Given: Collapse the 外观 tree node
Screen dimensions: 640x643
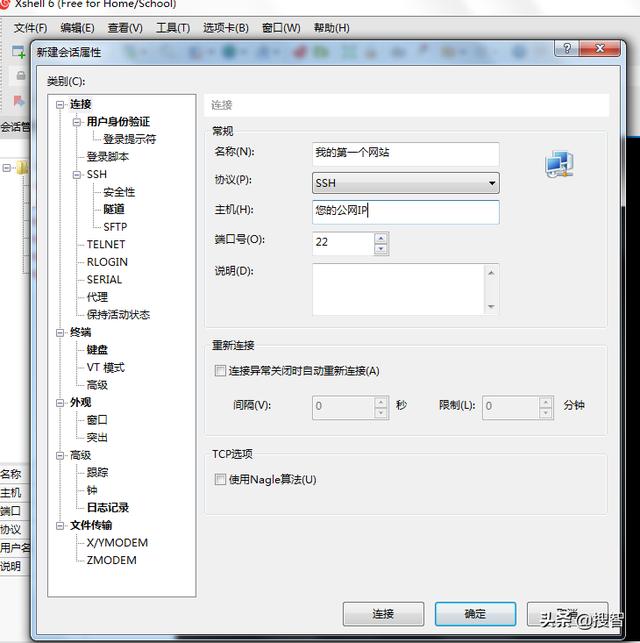Looking at the screenshot, I should tap(60, 403).
